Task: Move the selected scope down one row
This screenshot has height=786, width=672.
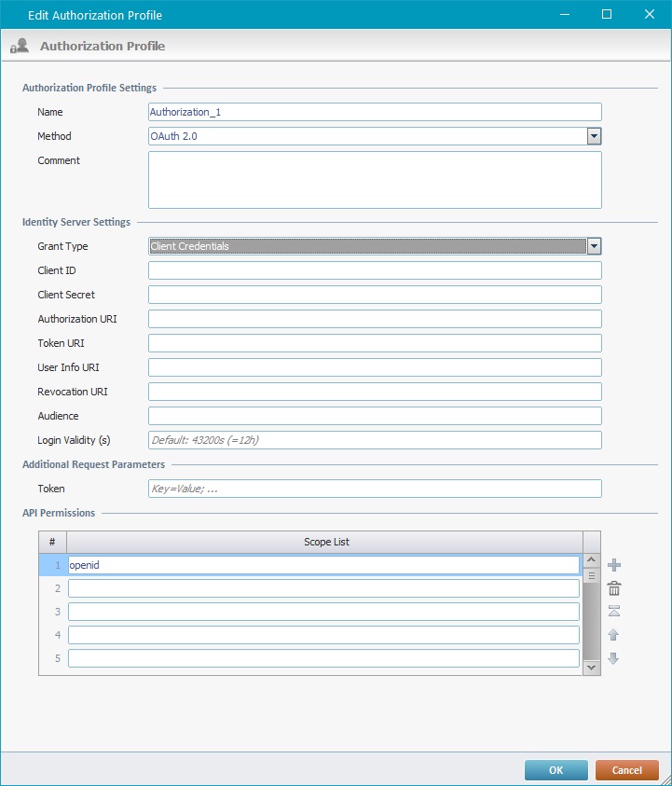Action: tap(614, 658)
